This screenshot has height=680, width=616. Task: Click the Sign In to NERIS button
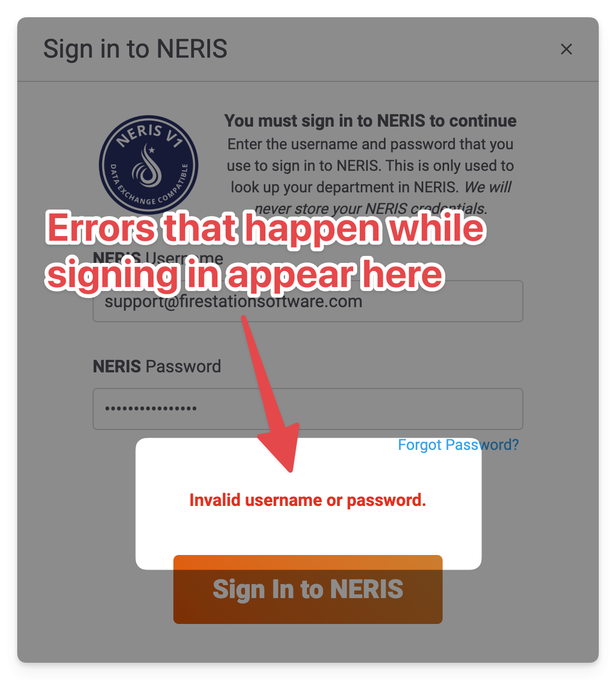308,589
